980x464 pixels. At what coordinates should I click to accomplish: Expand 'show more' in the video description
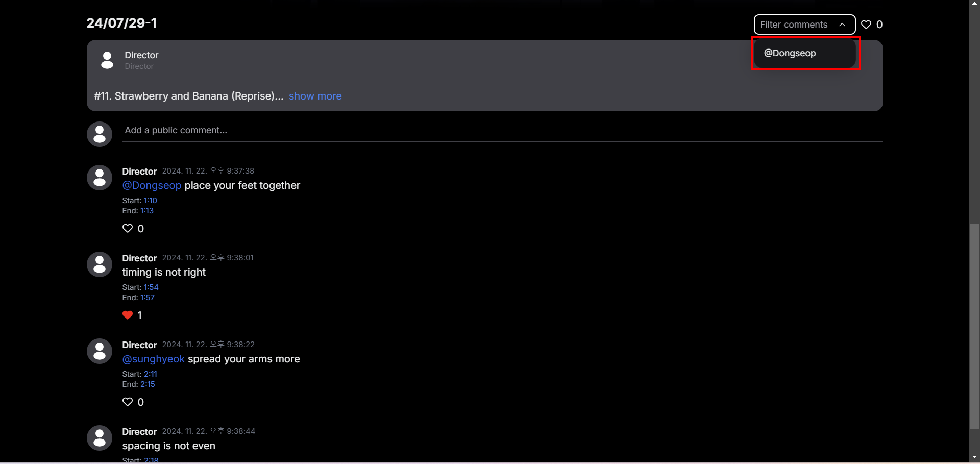click(315, 96)
